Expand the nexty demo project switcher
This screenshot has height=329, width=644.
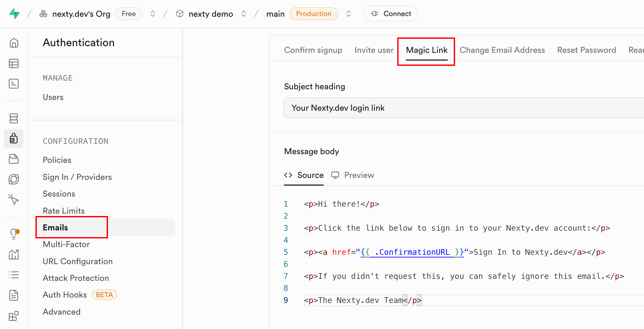(244, 14)
